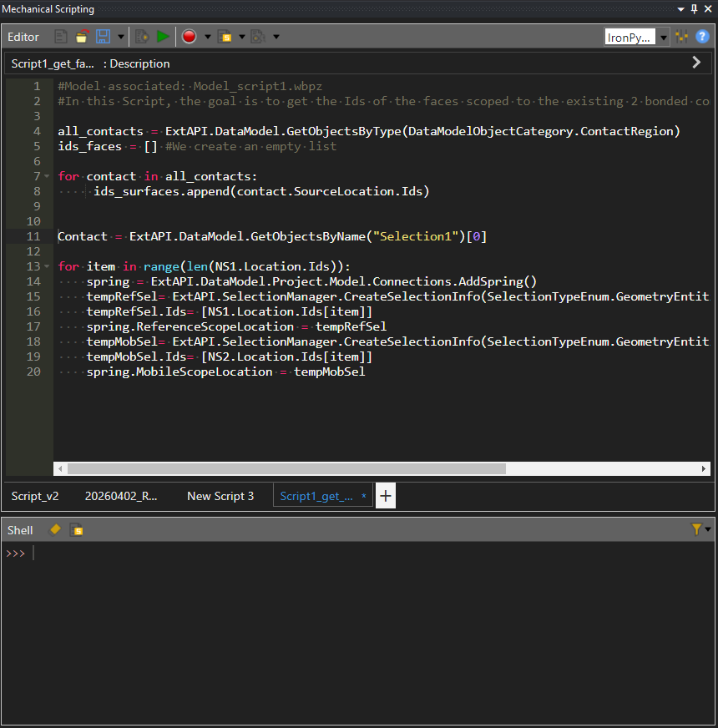The height and width of the screenshot is (728, 718).
Task: Click the #In this Script comment on line 2
Action: coord(383,101)
